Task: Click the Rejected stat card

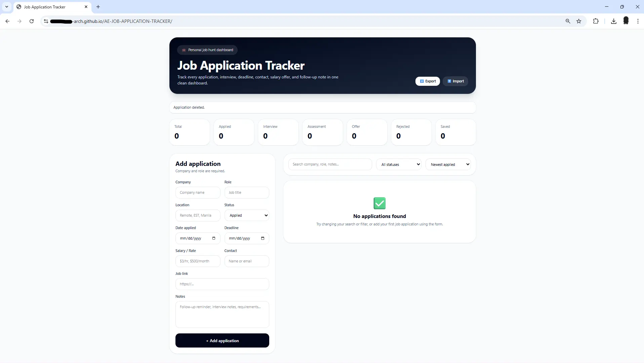Action: pyautogui.click(x=411, y=132)
